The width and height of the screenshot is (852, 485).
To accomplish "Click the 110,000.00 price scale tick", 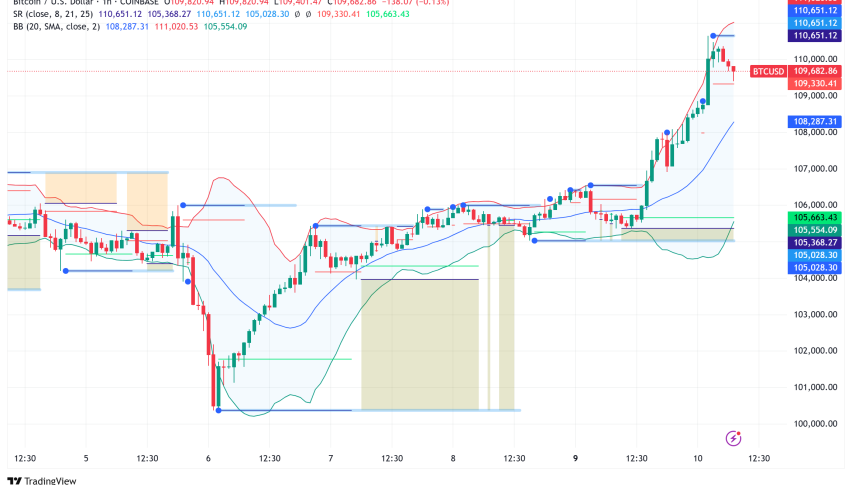I will pyautogui.click(x=815, y=59).
